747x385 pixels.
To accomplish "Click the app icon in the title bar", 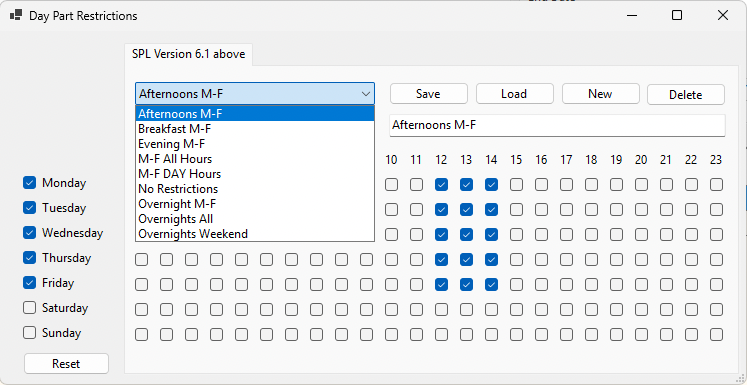I will (16, 15).
